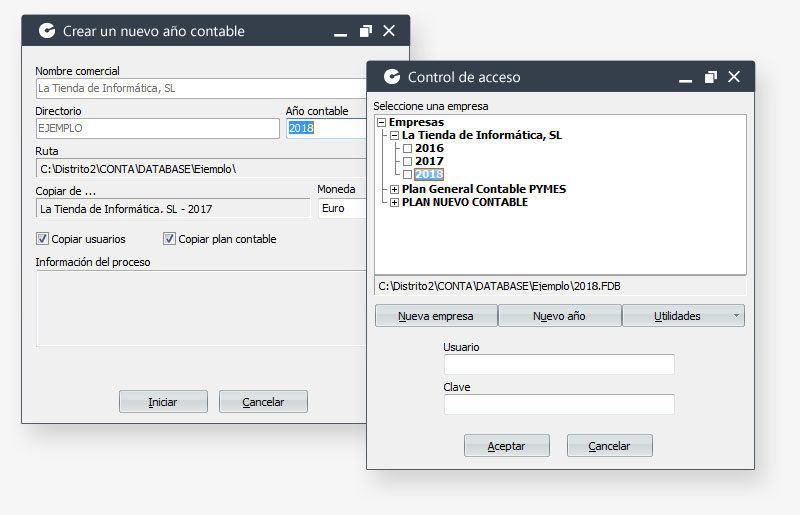This screenshot has width=800, height=515.
Task: Tick the 2017 year checkbox
Action: pyautogui.click(x=407, y=162)
